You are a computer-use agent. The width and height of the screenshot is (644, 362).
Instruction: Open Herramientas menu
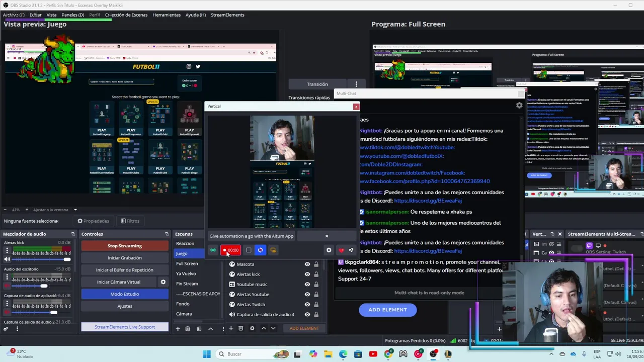click(167, 15)
